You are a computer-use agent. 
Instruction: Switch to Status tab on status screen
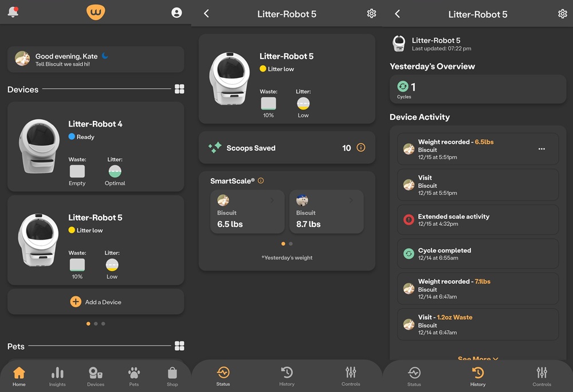[x=223, y=377]
